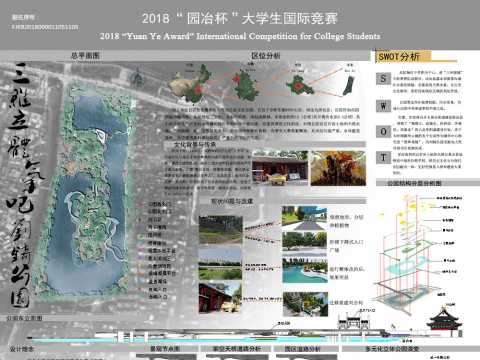Click the second province map in location analysis
The image size is (480, 360).
246,85
